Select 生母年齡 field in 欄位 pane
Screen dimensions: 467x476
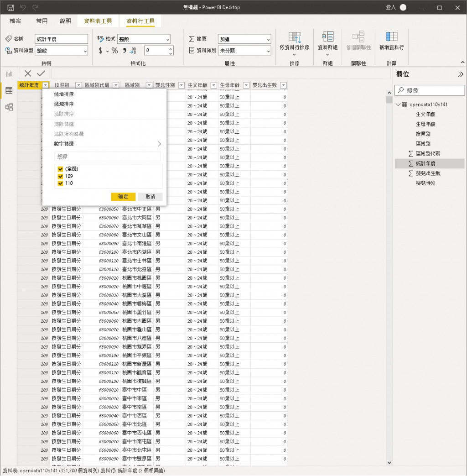(425, 124)
